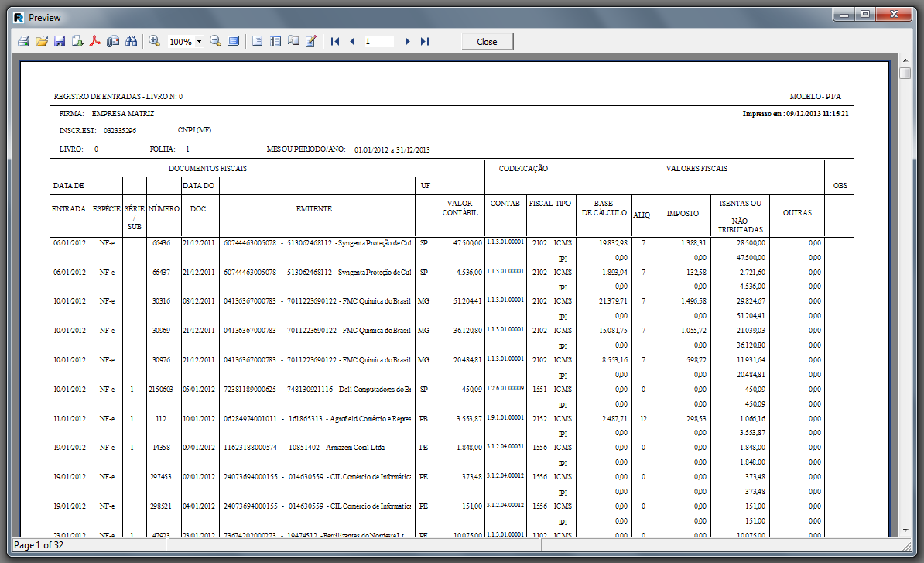Click the calculation base 8.553,16
The width and height of the screenshot is (924, 563).
point(614,360)
